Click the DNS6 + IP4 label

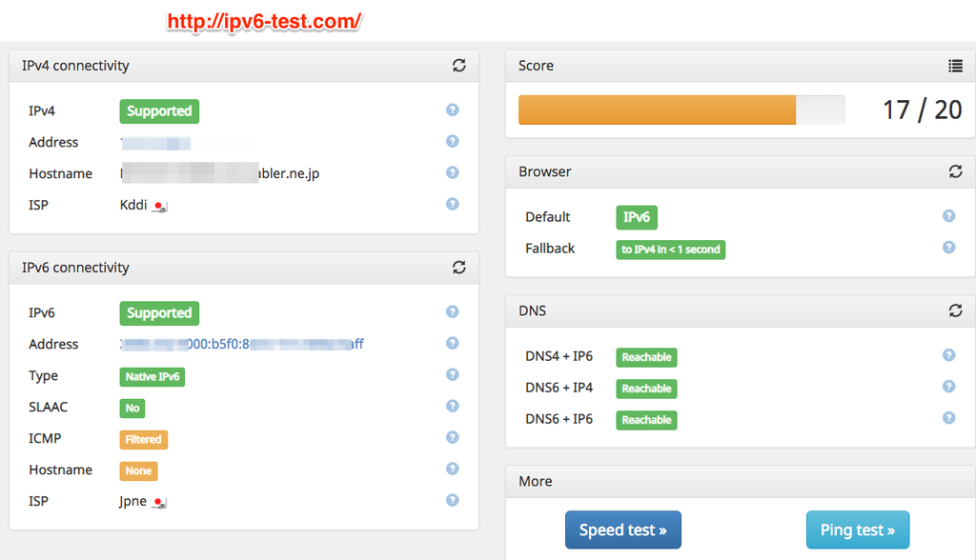(559, 387)
